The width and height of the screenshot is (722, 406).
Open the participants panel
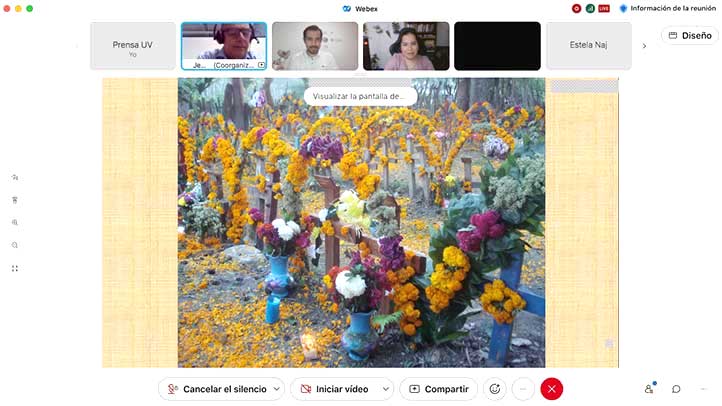point(649,389)
